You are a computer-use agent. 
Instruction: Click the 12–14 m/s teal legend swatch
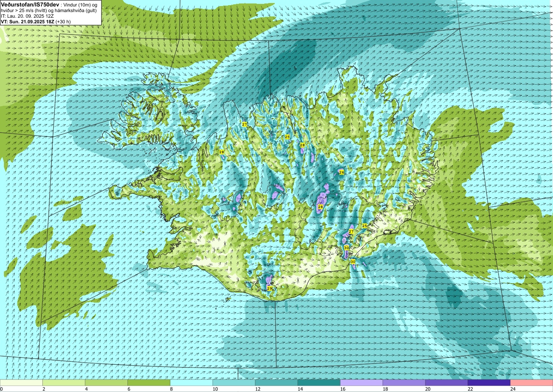(276, 383)
